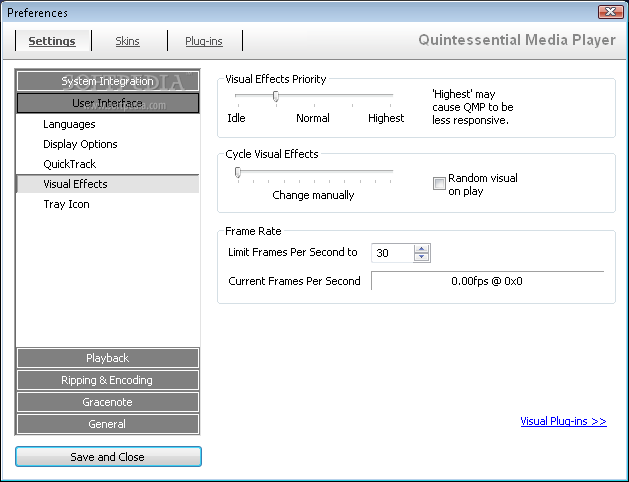Expand the System Integration section

pos(108,81)
